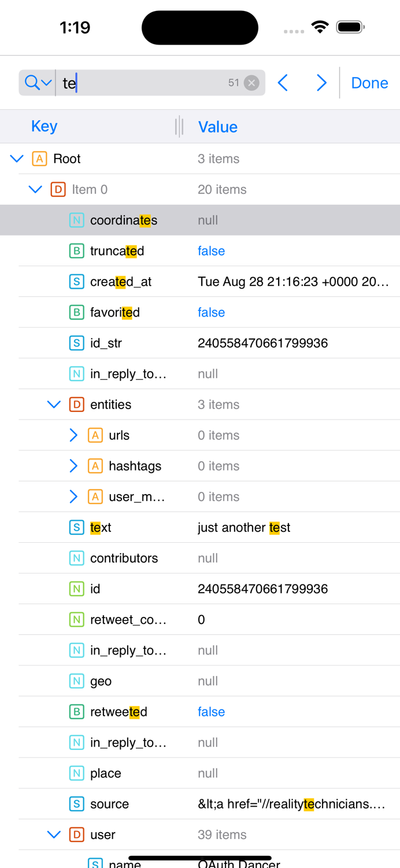Go to next search result with right chevron

(322, 82)
